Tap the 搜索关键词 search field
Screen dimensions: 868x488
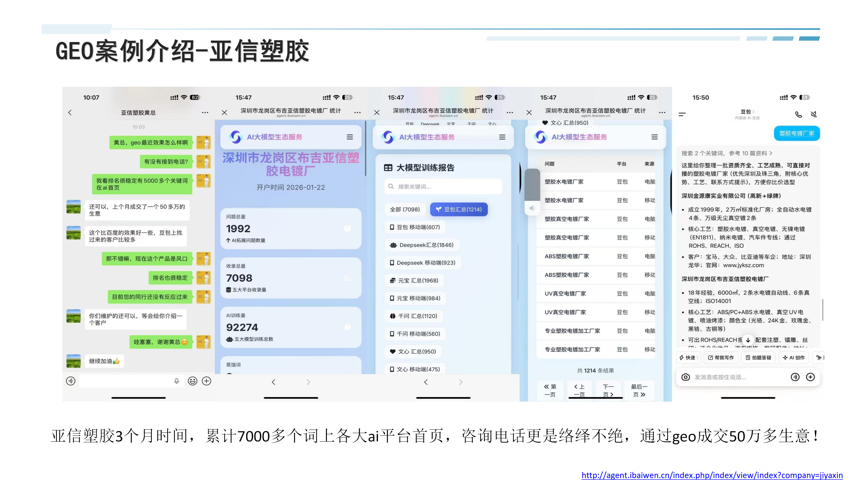click(443, 186)
